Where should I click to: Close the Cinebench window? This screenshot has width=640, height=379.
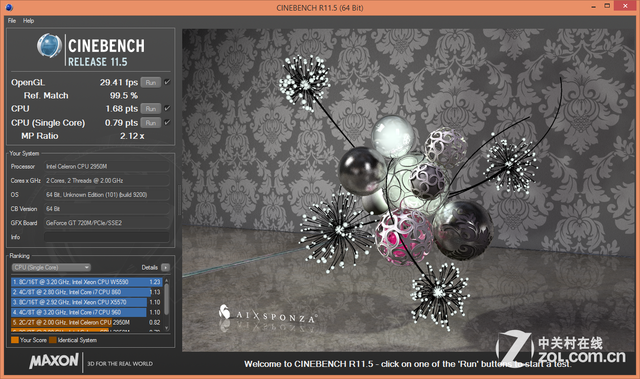pyautogui.click(x=626, y=6)
